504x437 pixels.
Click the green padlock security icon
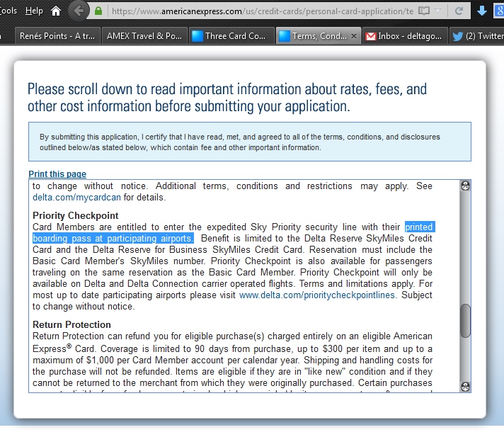click(98, 11)
